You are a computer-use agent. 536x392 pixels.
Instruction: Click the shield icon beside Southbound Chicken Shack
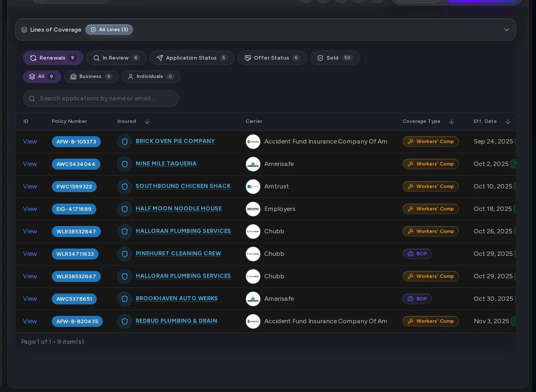pos(125,187)
